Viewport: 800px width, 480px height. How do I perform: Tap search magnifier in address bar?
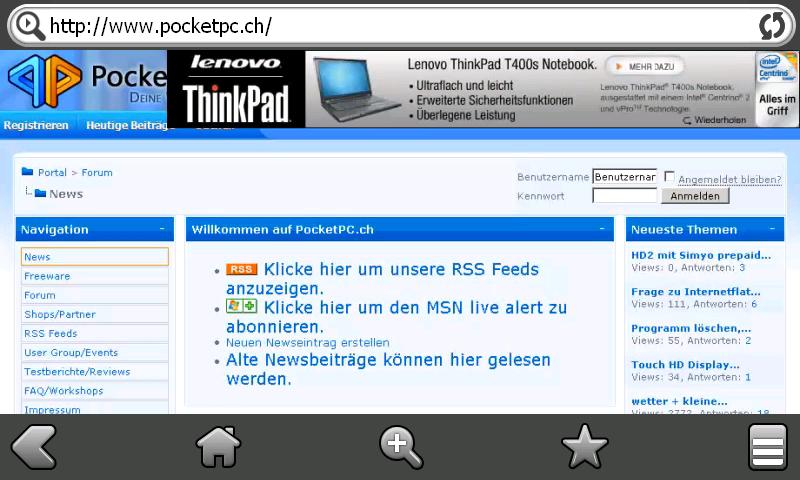tap(30, 26)
